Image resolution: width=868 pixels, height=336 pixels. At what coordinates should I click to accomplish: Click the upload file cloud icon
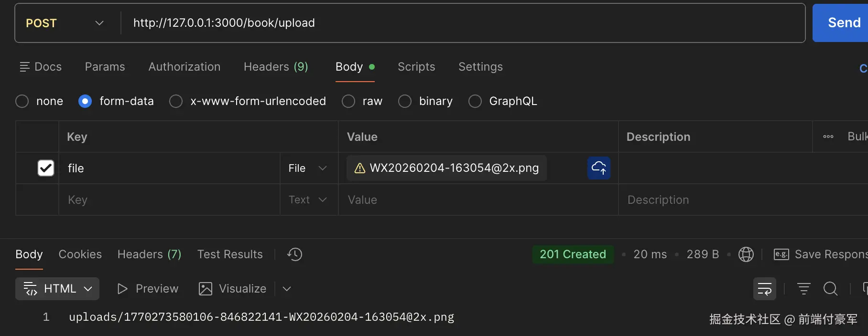[x=598, y=168]
